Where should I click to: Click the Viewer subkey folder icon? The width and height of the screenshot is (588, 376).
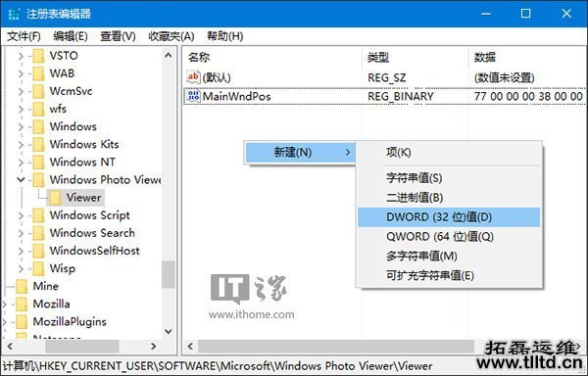point(55,198)
